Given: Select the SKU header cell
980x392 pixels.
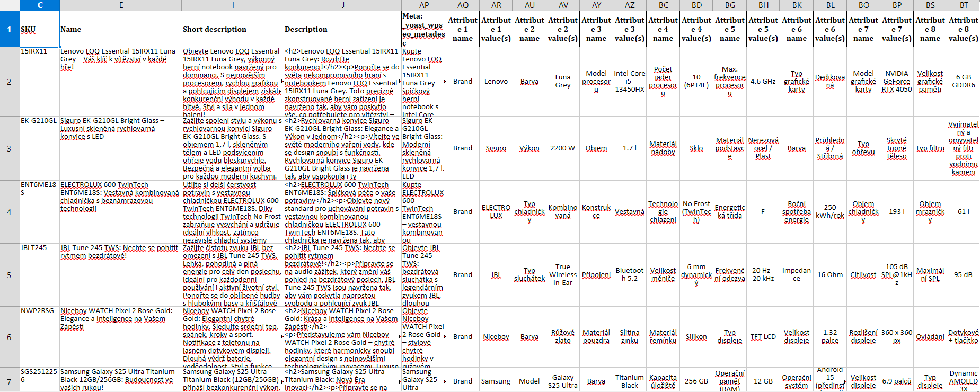Looking at the screenshot, I should (40, 29).
